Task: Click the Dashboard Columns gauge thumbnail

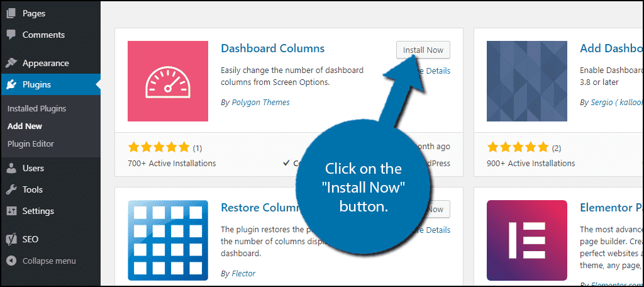Action: (x=167, y=81)
